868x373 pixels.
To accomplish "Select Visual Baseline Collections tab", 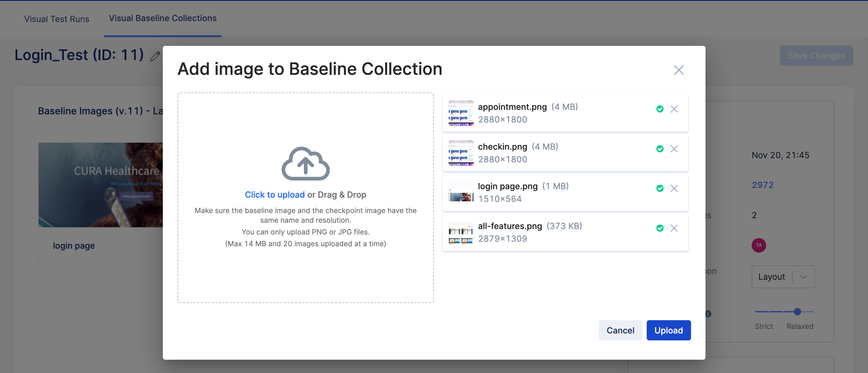I will [x=163, y=18].
